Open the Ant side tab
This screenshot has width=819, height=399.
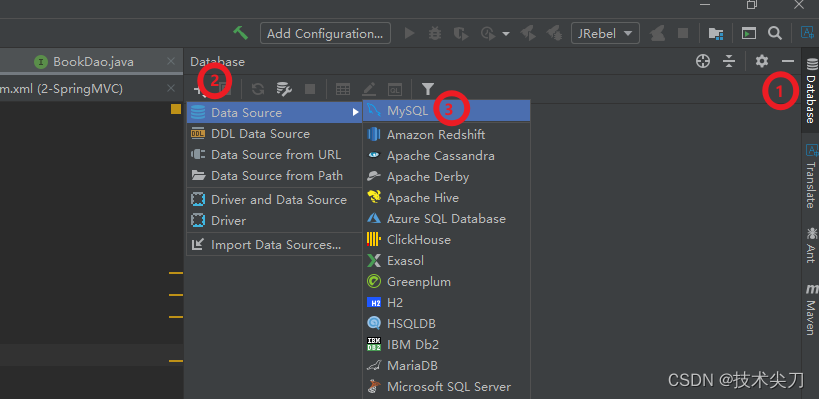tap(811, 244)
